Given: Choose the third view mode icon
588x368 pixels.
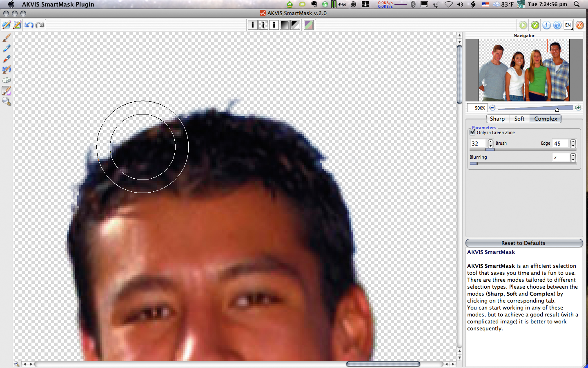Looking at the screenshot, I should point(274,25).
